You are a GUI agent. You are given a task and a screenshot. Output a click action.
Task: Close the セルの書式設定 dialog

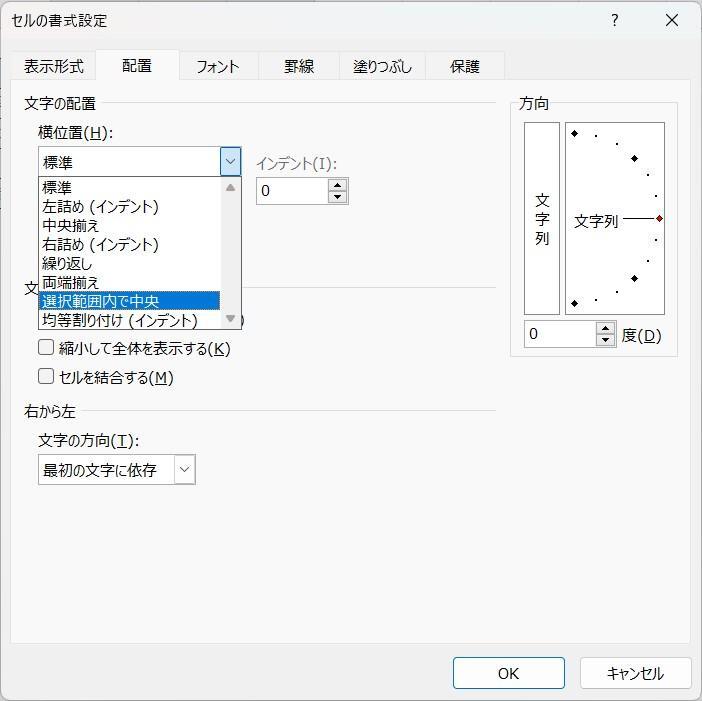pyautogui.click(x=672, y=20)
